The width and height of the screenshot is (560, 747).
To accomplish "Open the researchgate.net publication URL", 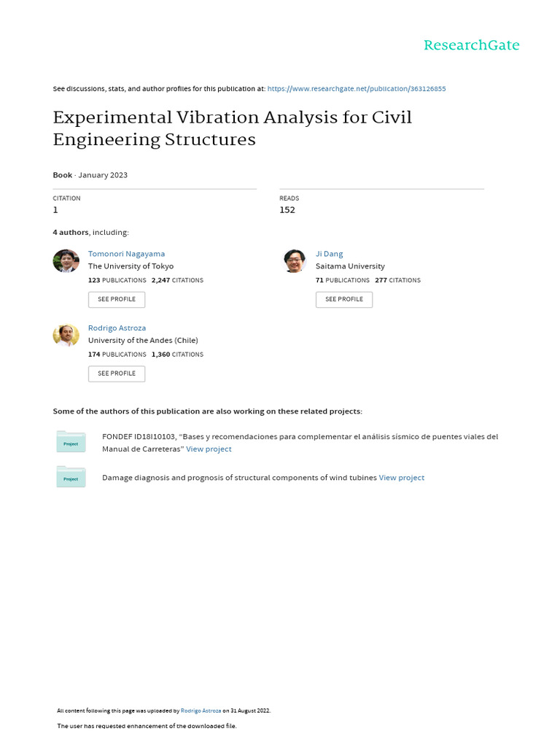I will pyautogui.click(x=357, y=89).
